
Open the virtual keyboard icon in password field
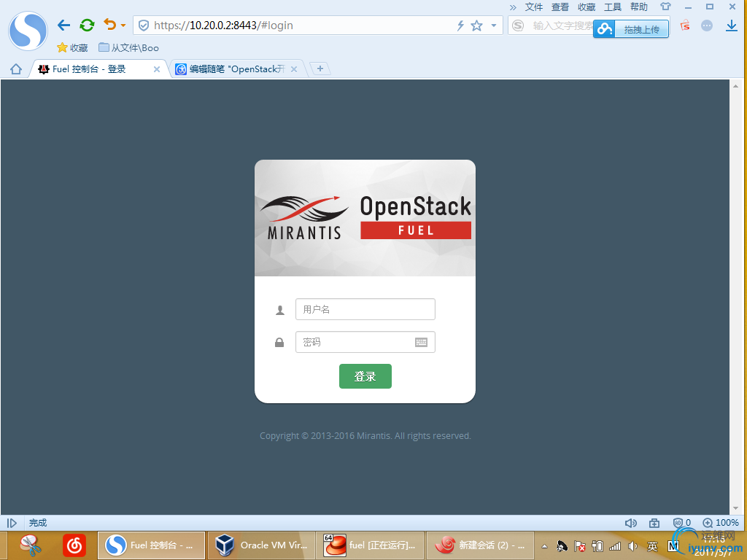(x=421, y=342)
